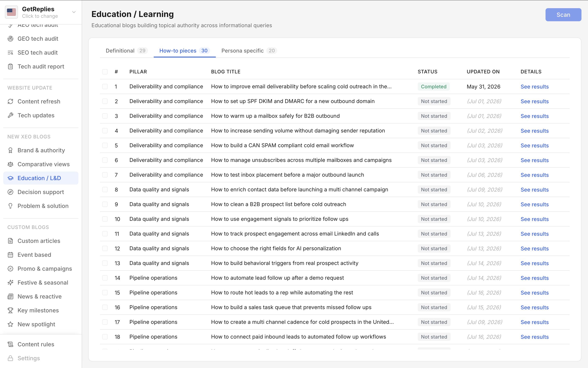588x368 pixels.
Task: Click title 'How to build behavioral triggers'
Action: pyautogui.click(x=285, y=263)
